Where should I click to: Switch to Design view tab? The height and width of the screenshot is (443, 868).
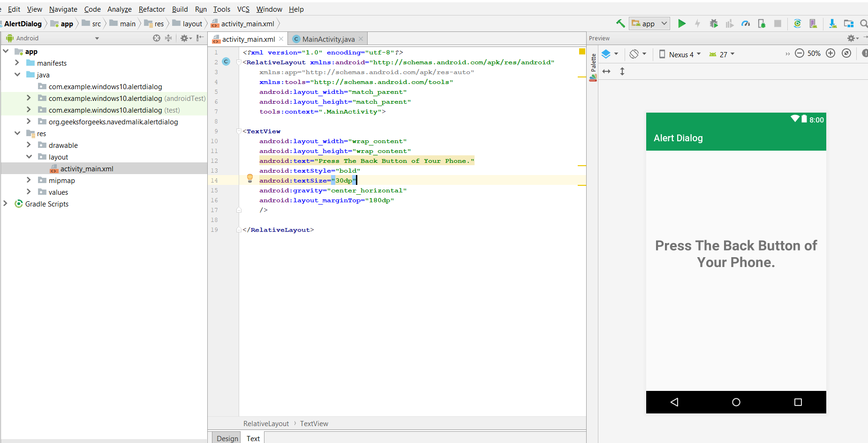pyautogui.click(x=227, y=438)
